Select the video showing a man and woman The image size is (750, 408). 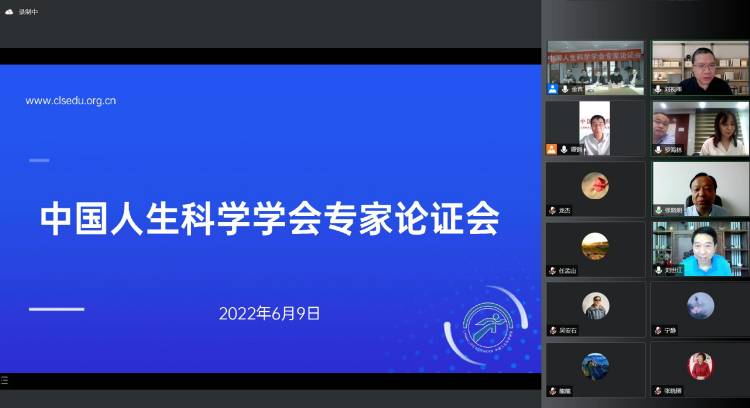pyautogui.click(x=700, y=128)
